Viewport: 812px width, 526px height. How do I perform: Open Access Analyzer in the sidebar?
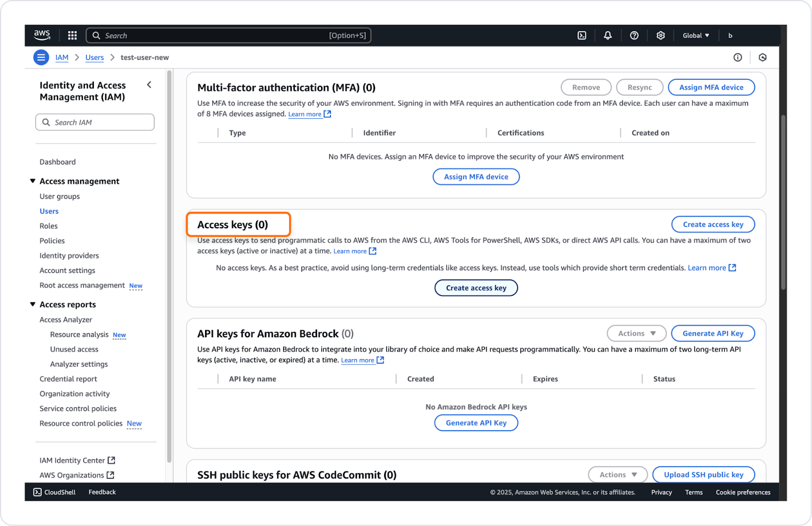tap(66, 320)
